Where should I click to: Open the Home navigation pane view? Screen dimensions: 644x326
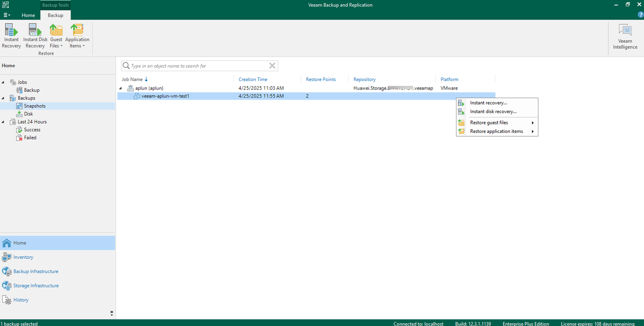click(58, 243)
